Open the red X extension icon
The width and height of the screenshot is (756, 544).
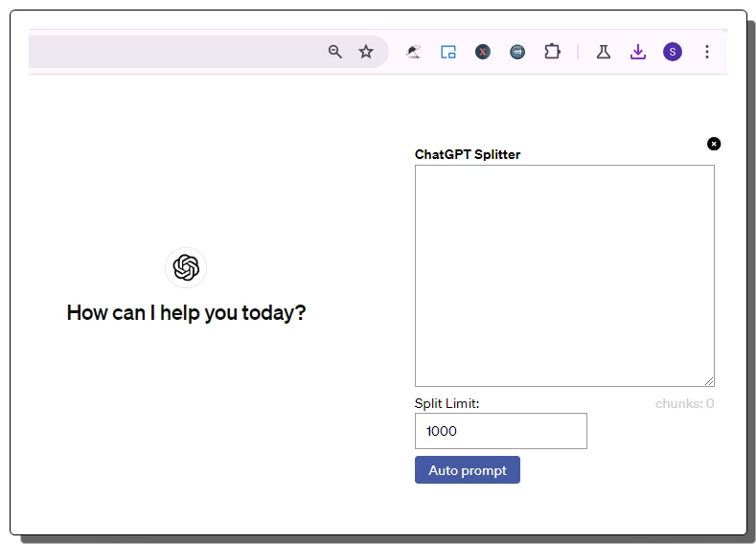[x=483, y=52]
